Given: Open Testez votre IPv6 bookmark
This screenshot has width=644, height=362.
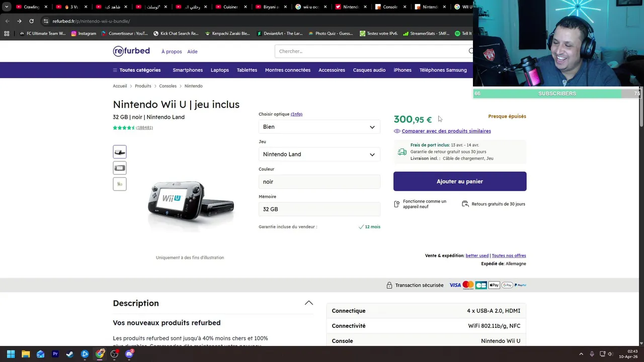Looking at the screenshot, I should click(379, 34).
